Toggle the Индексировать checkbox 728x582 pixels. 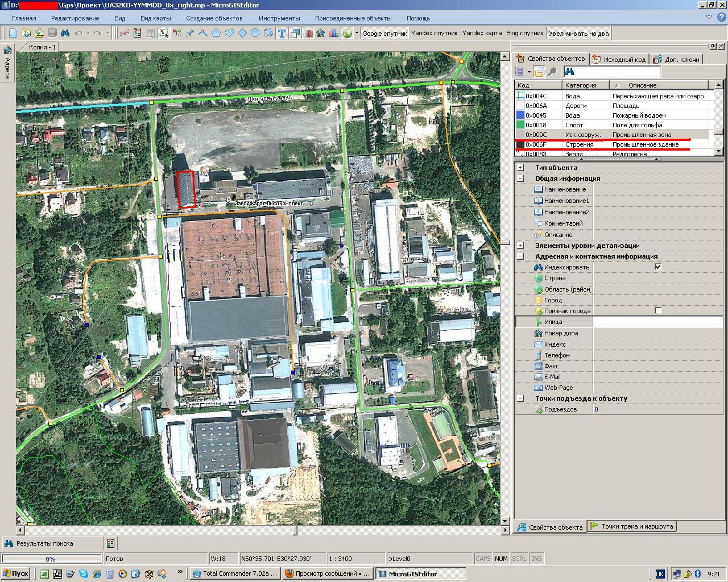658,267
